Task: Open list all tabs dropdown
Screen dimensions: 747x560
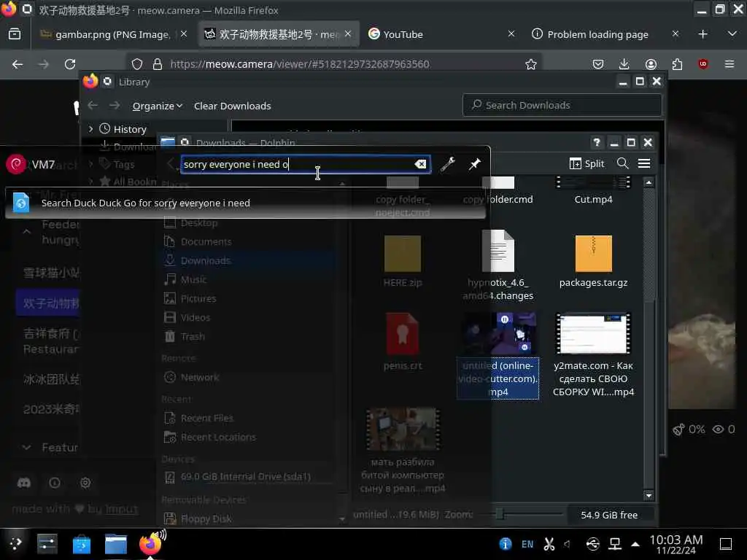Action: (x=732, y=34)
